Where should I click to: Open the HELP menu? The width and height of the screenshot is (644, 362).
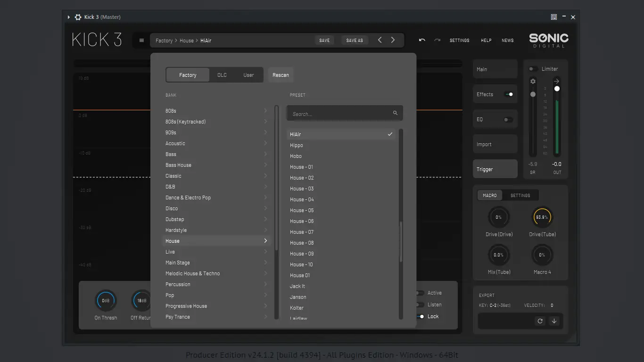(x=486, y=41)
